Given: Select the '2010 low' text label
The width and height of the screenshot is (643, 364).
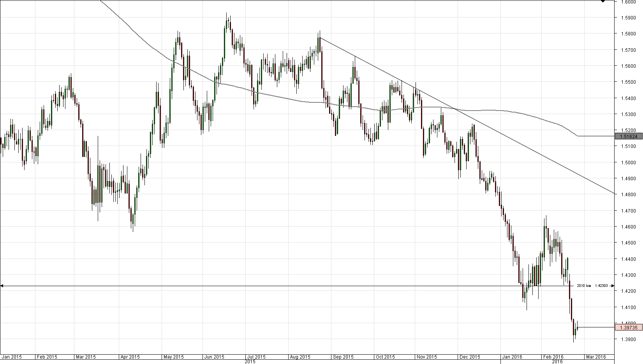Looking at the screenshot, I should [x=584, y=286].
